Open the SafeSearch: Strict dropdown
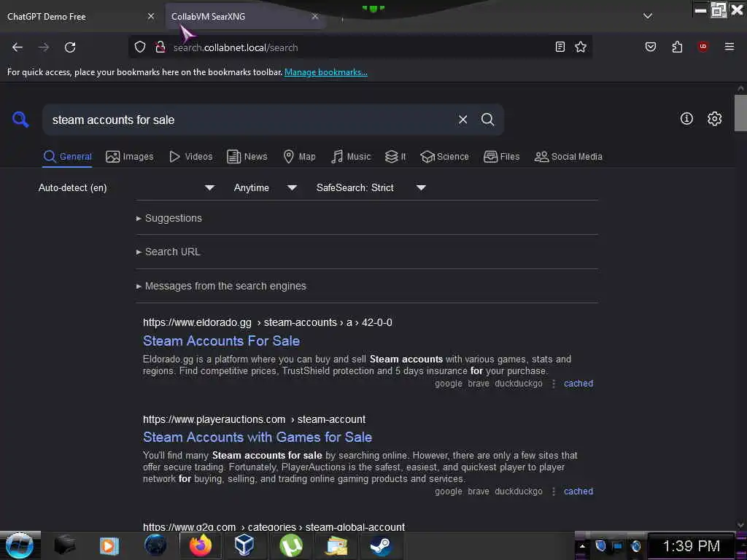 click(x=371, y=187)
